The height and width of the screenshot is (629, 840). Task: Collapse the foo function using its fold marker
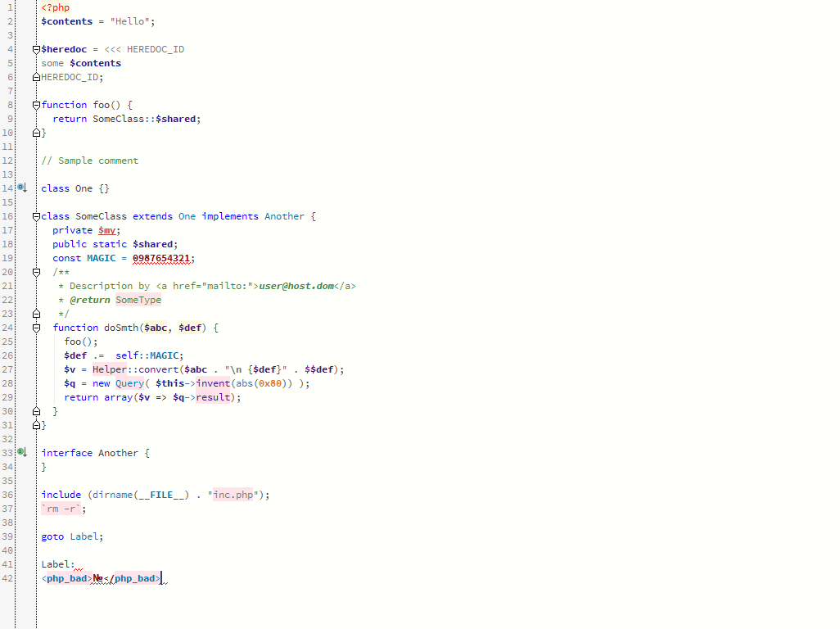coord(35,104)
